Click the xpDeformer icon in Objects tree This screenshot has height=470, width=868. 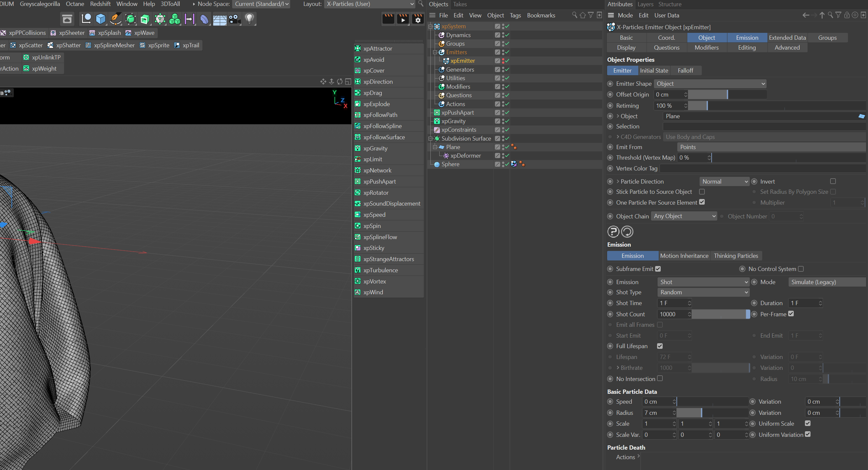pyautogui.click(x=446, y=156)
